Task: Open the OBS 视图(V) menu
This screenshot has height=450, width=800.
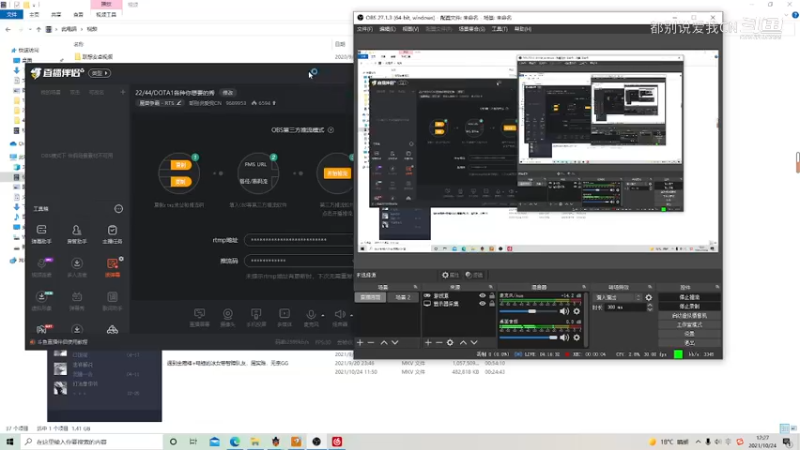Action: click(x=410, y=29)
